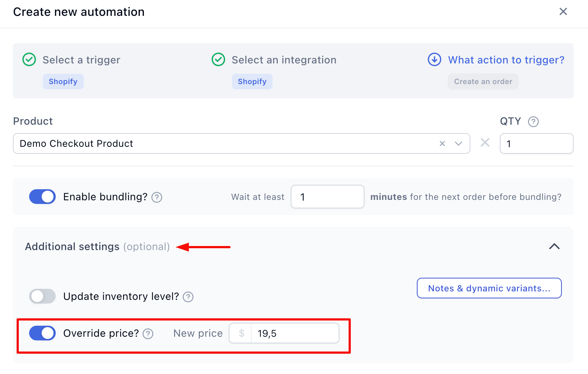This screenshot has height=374, width=588.
Task: Turn on Update inventory level toggle
Action: (x=42, y=296)
